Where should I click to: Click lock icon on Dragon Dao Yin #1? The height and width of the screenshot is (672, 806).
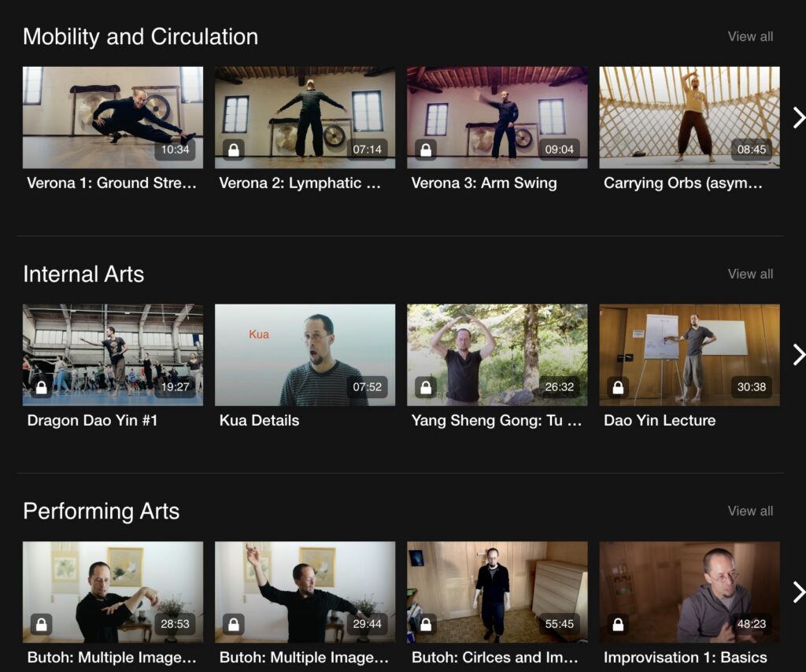[41, 388]
